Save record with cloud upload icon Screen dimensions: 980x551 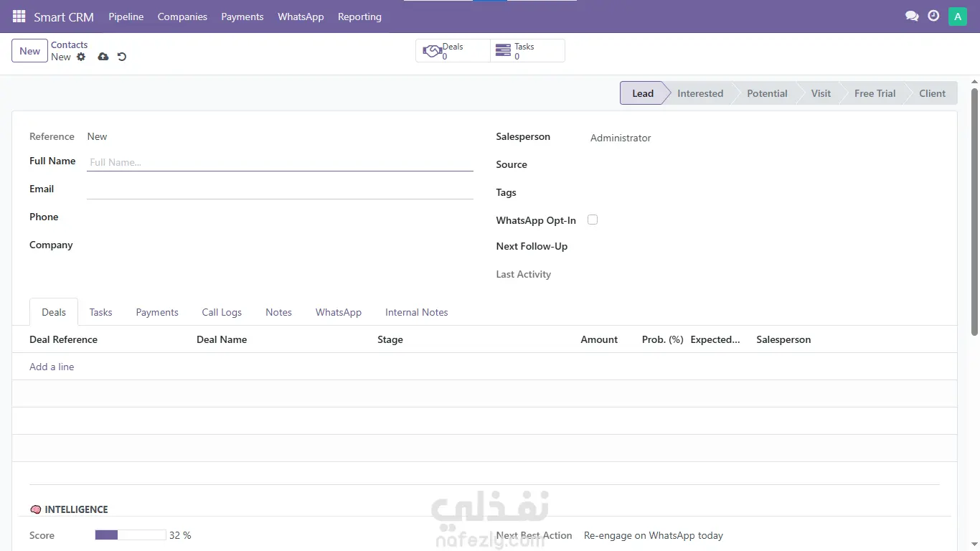click(103, 57)
